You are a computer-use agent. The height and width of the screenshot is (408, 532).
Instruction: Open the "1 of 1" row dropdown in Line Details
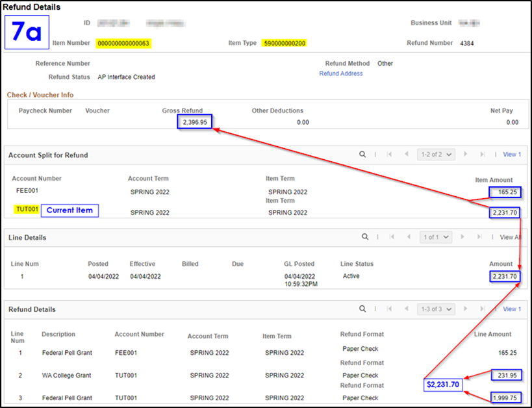pos(436,237)
